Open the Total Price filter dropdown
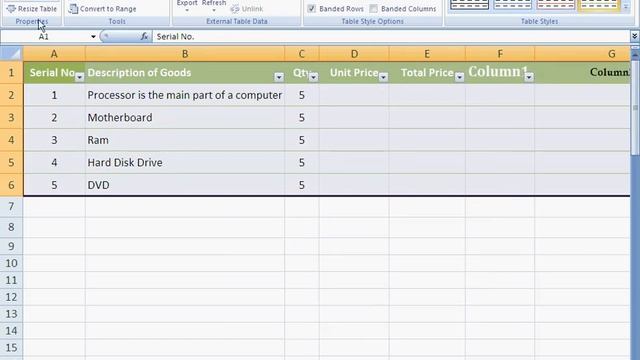This screenshot has width=640, height=360. tap(460, 77)
